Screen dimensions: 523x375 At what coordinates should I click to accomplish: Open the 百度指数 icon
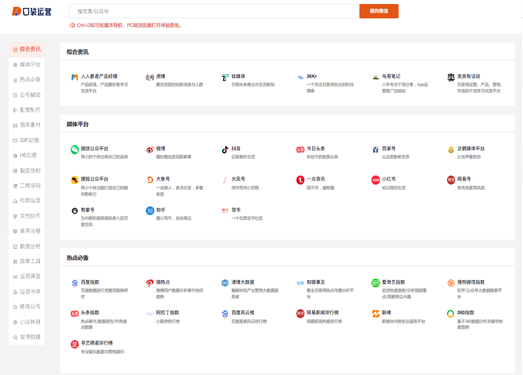click(x=74, y=283)
